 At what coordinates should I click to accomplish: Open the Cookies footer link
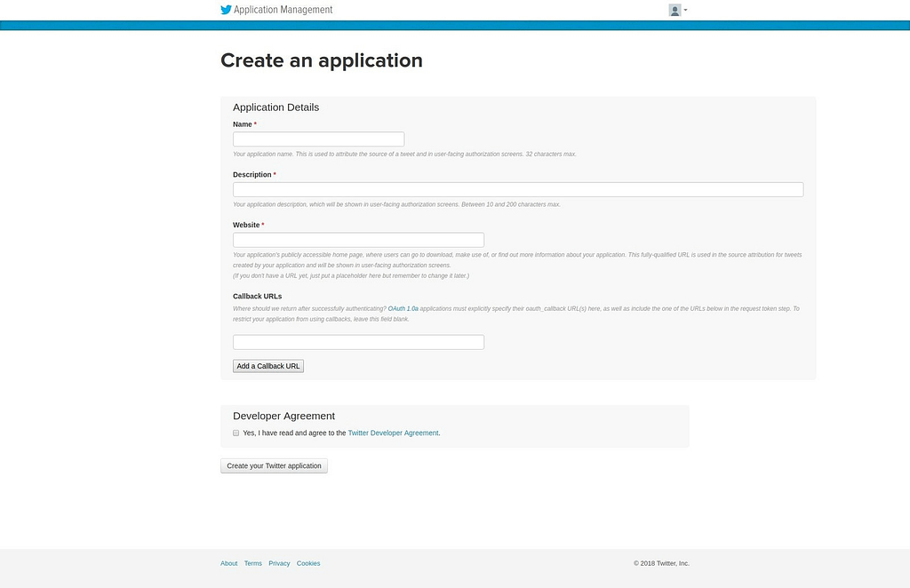pos(308,564)
